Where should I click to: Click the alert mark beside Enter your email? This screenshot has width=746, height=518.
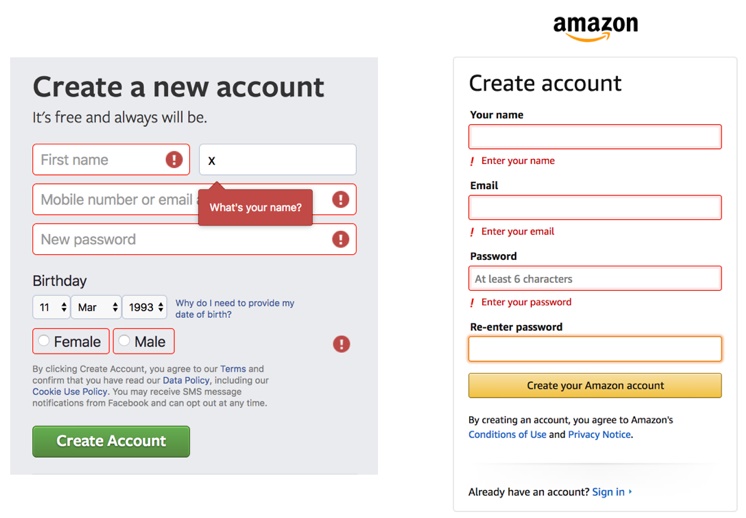(472, 232)
